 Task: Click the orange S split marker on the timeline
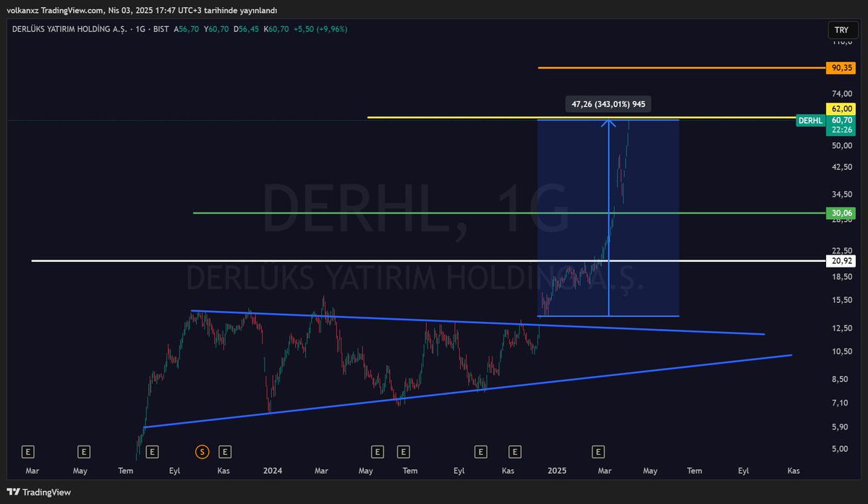pyautogui.click(x=202, y=450)
